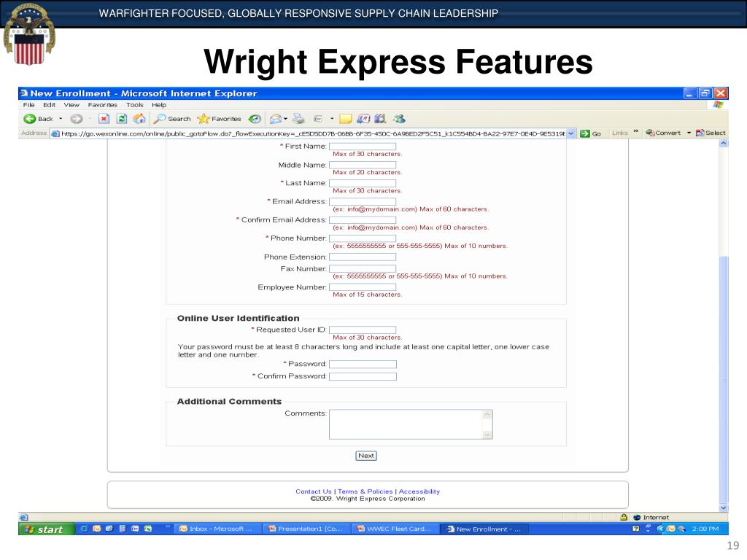Click the Select button on the toolbar
The height and width of the screenshot is (560, 747).
pos(711,133)
